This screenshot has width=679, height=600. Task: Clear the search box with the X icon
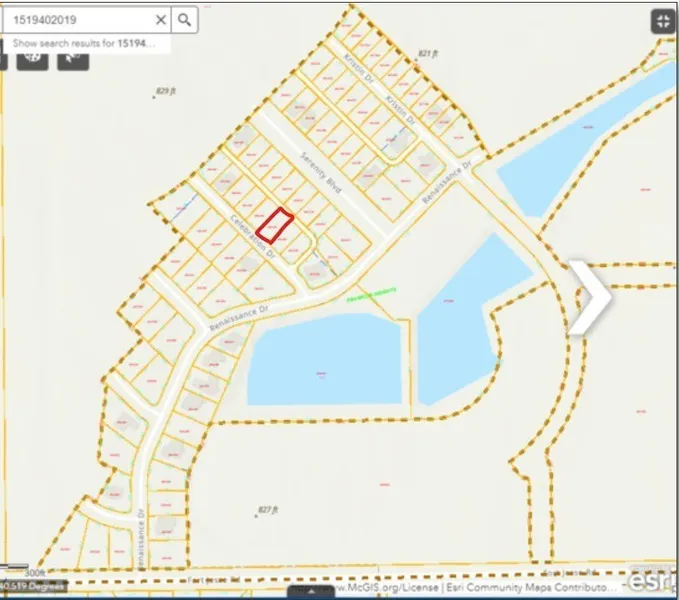point(161,19)
